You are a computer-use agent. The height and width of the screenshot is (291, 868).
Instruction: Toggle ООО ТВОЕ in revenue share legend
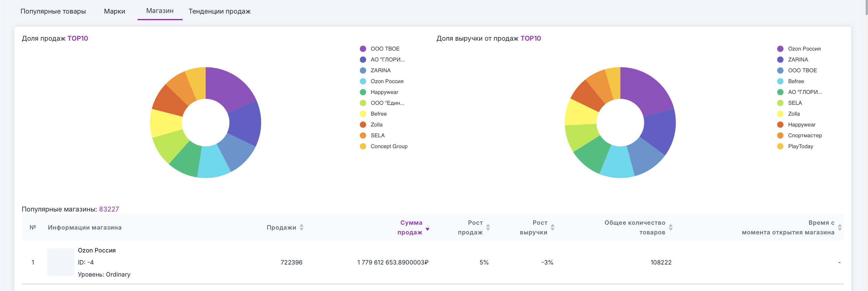click(x=797, y=70)
